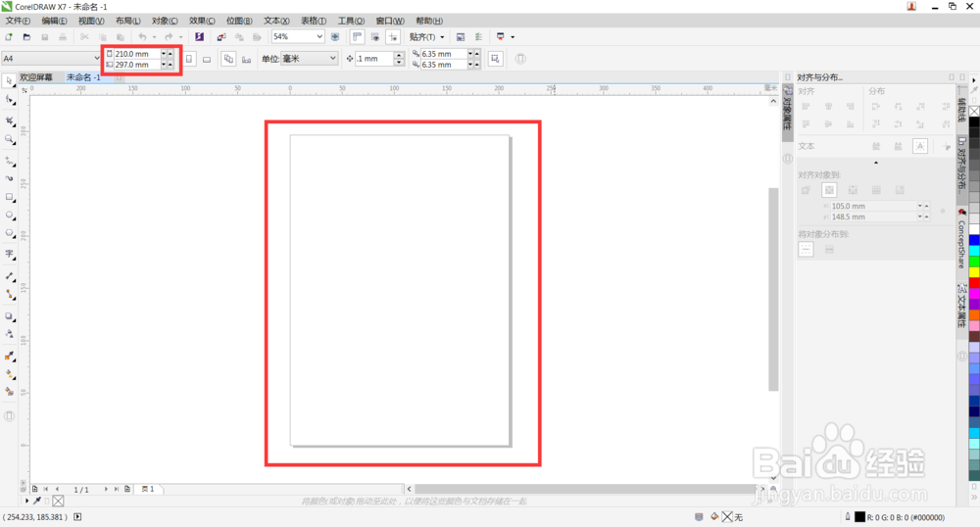Toggle Show rulers button
Image resolution: width=980 pixels, height=527 pixels.
click(357, 37)
